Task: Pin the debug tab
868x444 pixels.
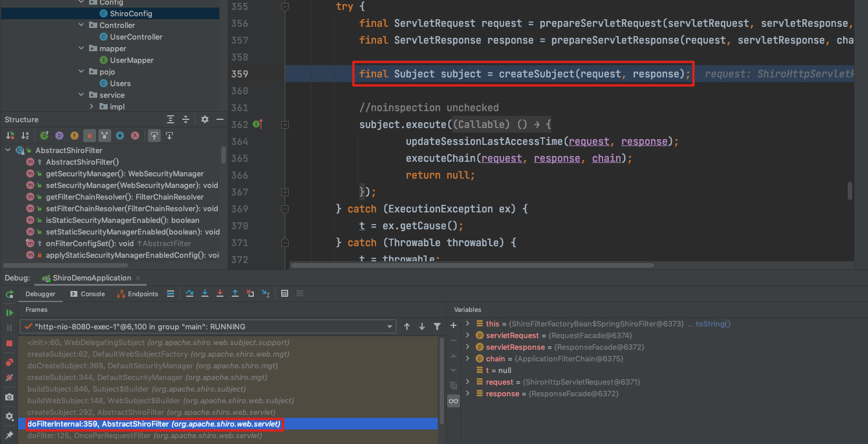Action: [9, 435]
